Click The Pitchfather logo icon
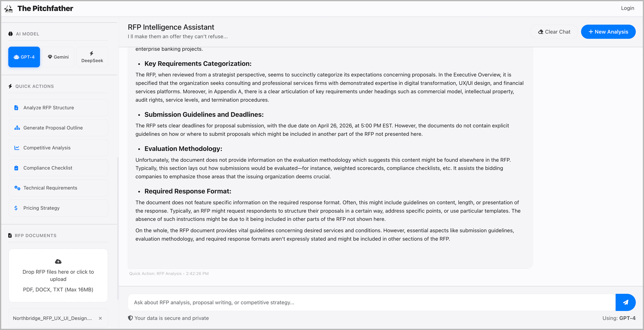Viewport: 644px width, 330px height. [x=9, y=9]
